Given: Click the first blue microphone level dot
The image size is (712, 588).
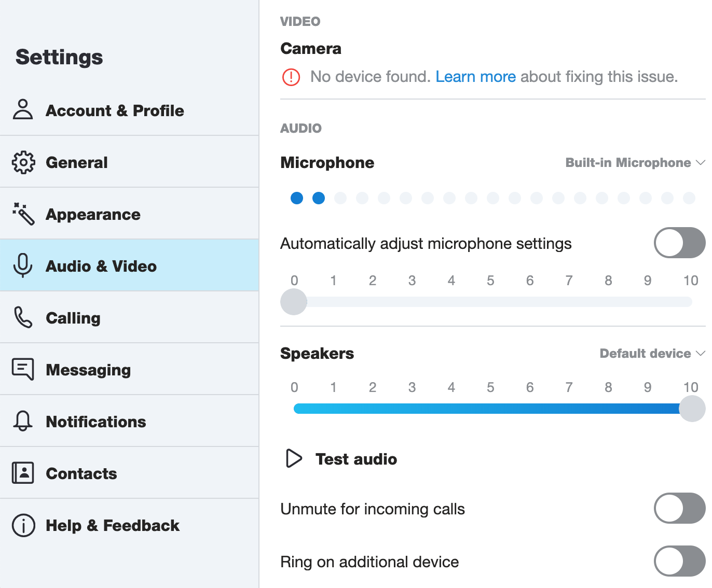Looking at the screenshot, I should coord(297,198).
